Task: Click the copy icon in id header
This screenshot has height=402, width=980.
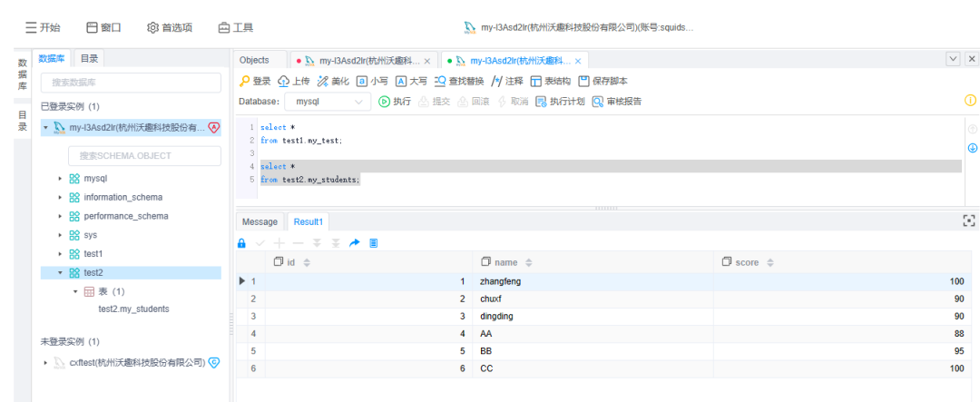Action: pos(279,262)
